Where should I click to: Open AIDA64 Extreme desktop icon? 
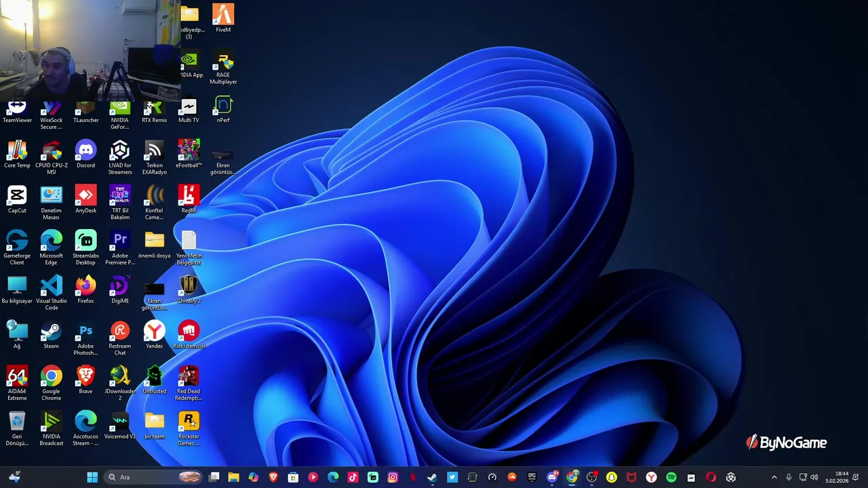(17, 384)
